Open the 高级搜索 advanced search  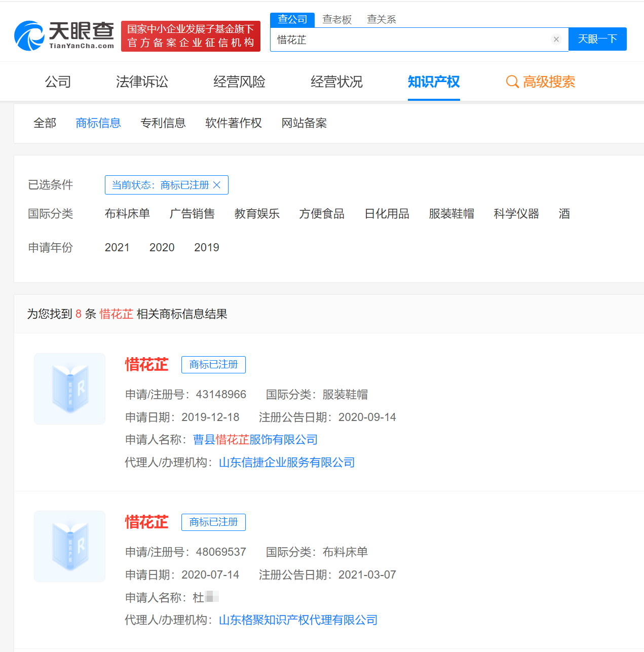tap(541, 82)
